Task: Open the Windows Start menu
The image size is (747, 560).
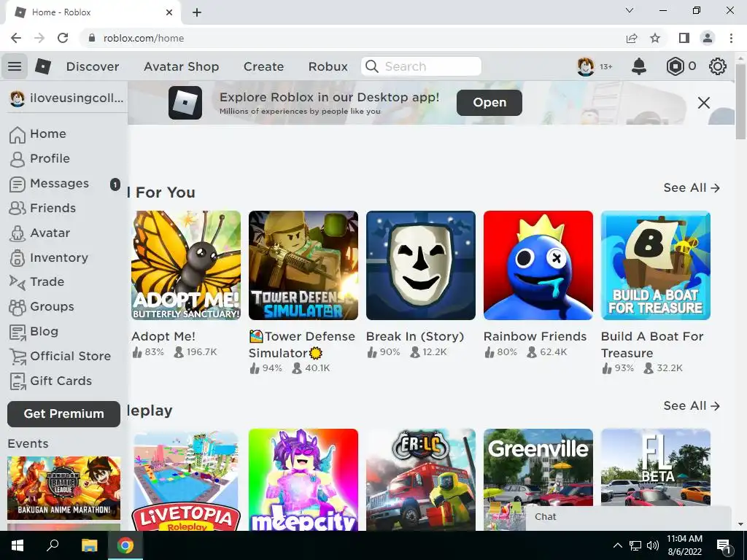Action: (x=18, y=545)
